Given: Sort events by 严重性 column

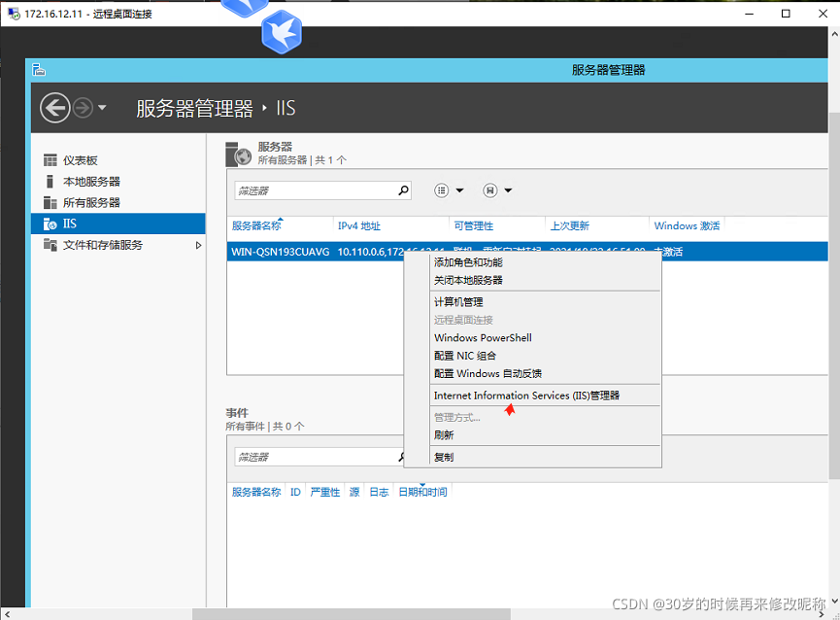Looking at the screenshot, I should (x=325, y=492).
